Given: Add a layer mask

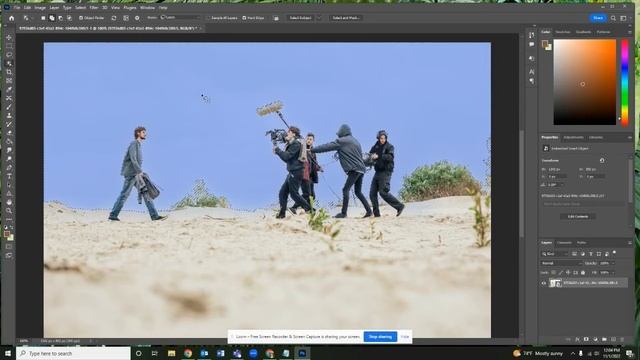Looking at the screenshot, I should click(x=586, y=339).
